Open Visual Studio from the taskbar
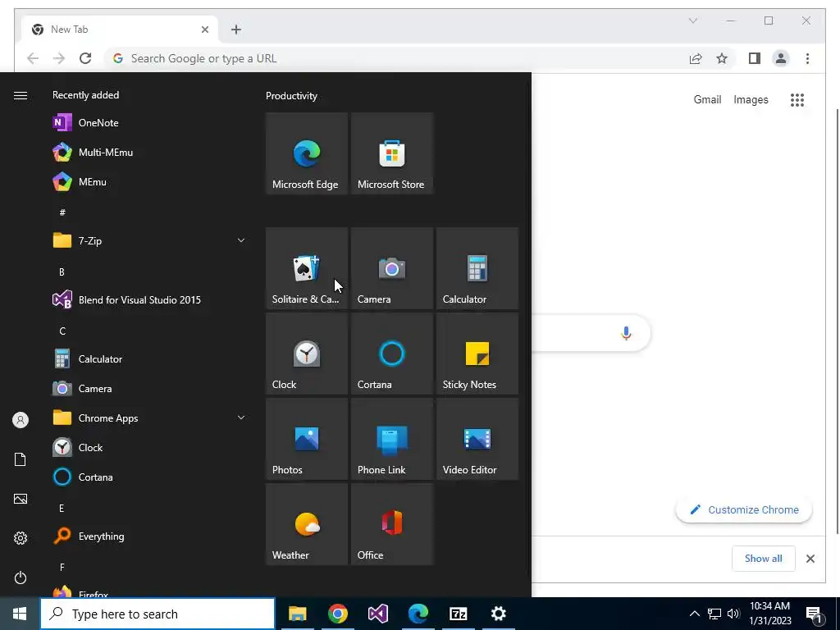The width and height of the screenshot is (840, 630). click(x=377, y=614)
